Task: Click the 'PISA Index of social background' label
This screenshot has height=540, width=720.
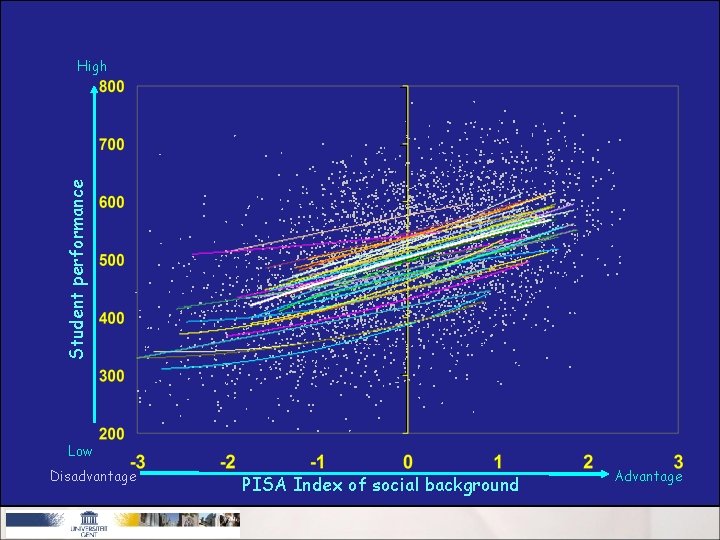Action: pyautogui.click(x=380, y=485)
